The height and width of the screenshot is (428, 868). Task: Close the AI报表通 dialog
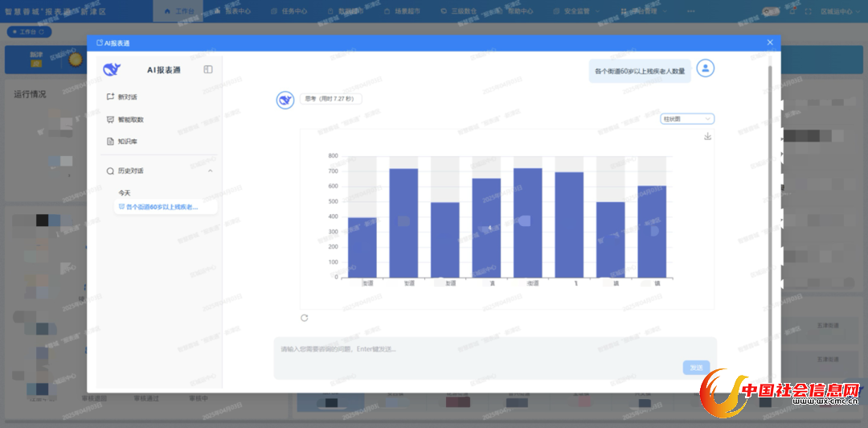tap(769, 43)
